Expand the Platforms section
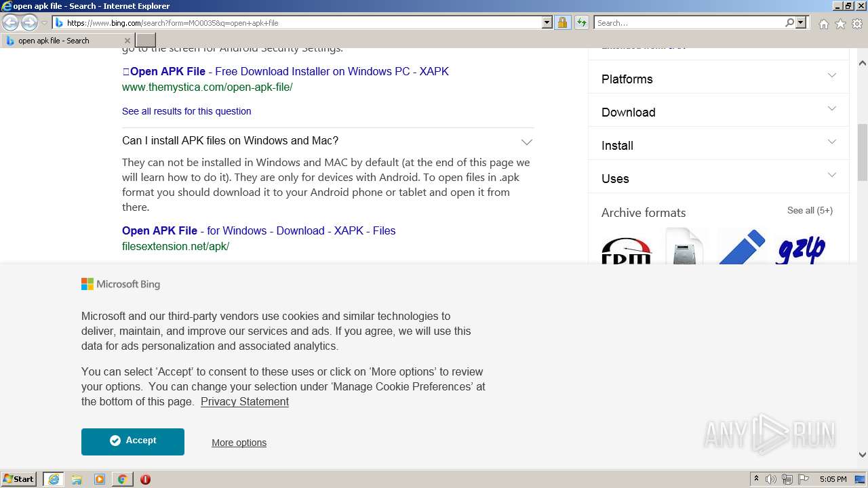The height and width of the screenshot is (488, 868). [x=718, y=79]
